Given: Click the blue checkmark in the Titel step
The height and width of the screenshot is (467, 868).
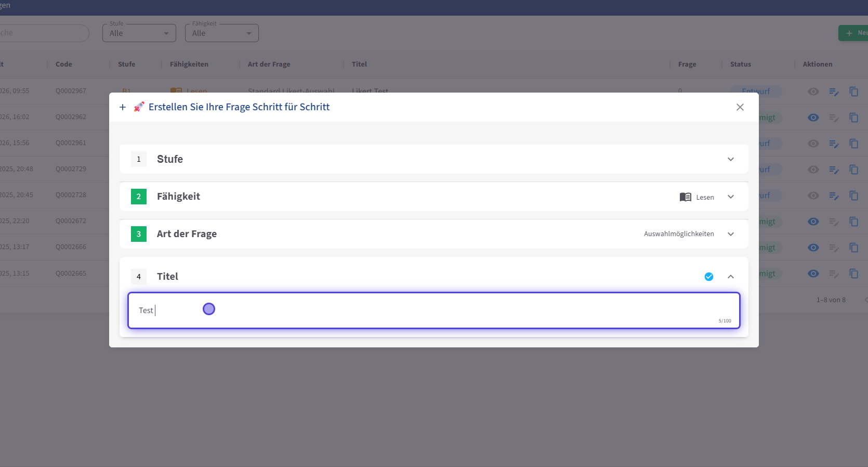Looking at the screenshot, I should 708,277.
